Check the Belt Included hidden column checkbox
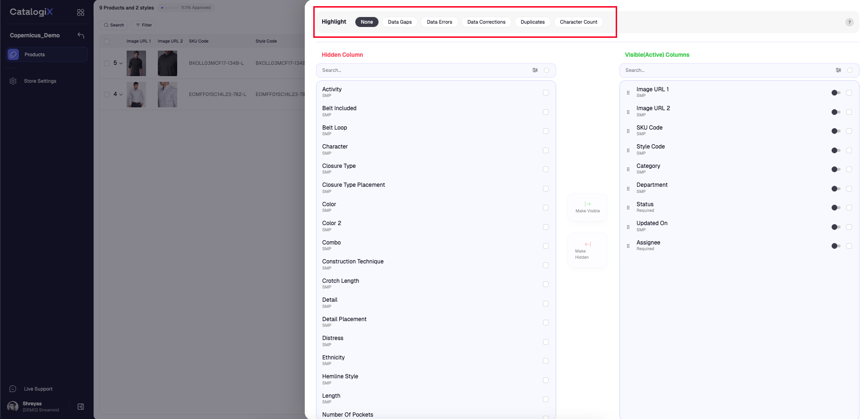Image resolution: width=868 pixels, height=419 pixels. click(546, 112)
